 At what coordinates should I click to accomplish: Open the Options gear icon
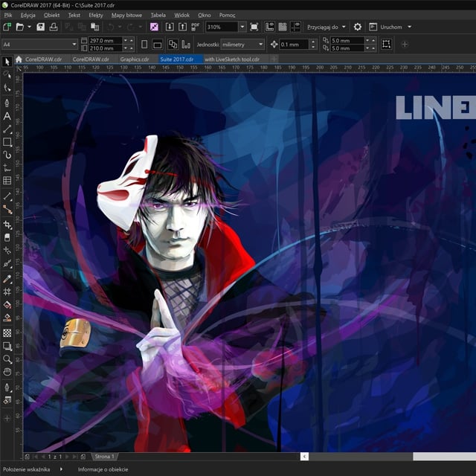point(357,27)
